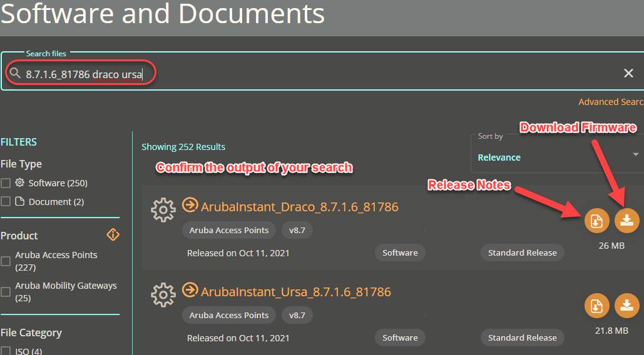This screenshot has height=355, width=644.
Task: Click the Software filter gear icon
Action: point(20,182)
